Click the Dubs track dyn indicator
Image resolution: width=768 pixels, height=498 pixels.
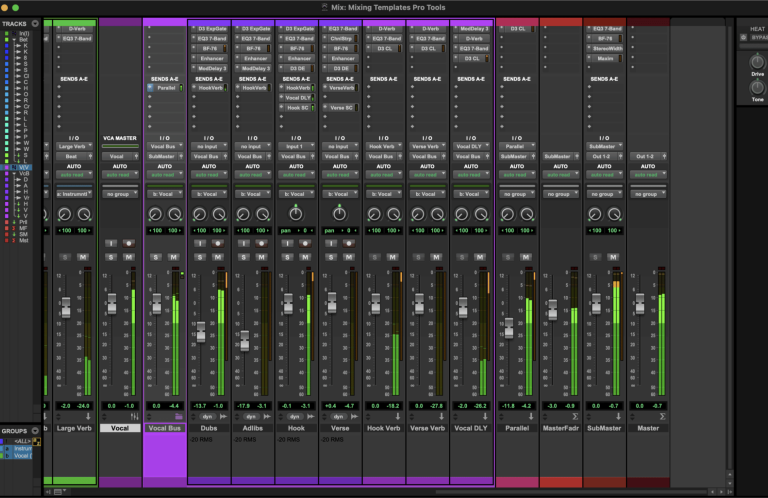[208, 417]
